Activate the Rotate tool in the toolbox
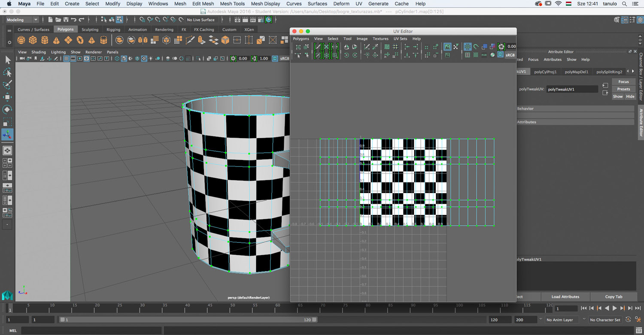The height and width of the screenshot is (335, 644). click(x=7, y=109)
